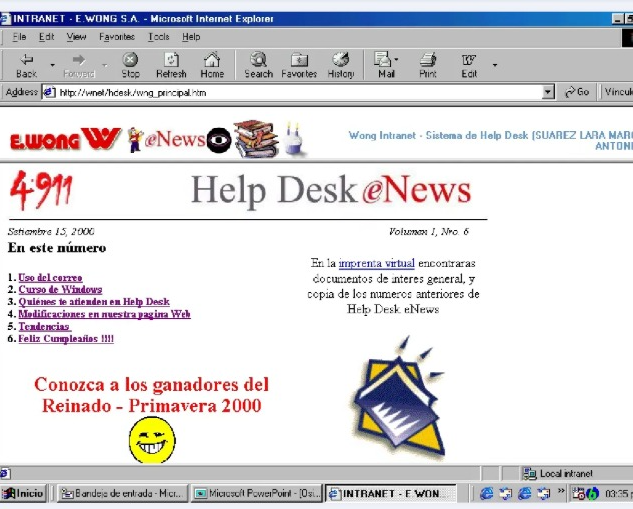Open the Edit menu in menu bar
The width and height of the screenshot is (633, 509).
(x=46, y=37)
